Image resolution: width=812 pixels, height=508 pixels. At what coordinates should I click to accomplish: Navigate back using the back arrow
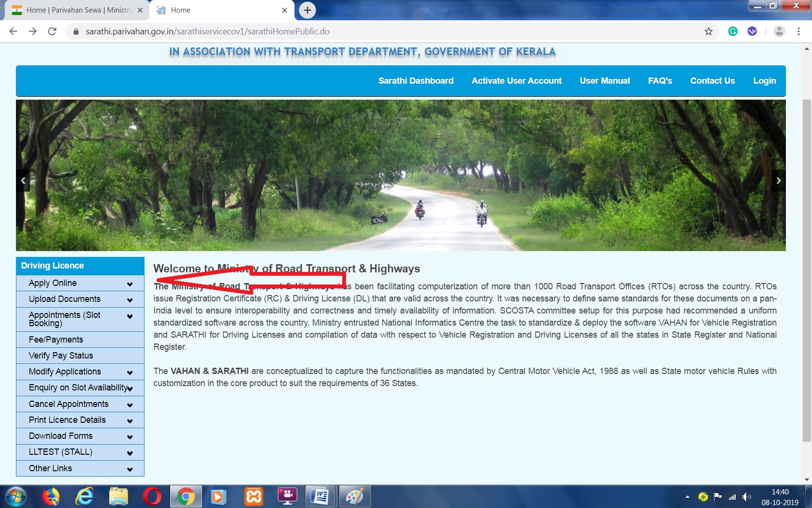click(13, 30)
